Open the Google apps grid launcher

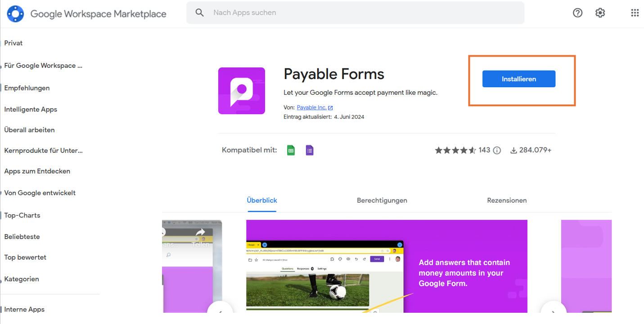coord(635,13)
